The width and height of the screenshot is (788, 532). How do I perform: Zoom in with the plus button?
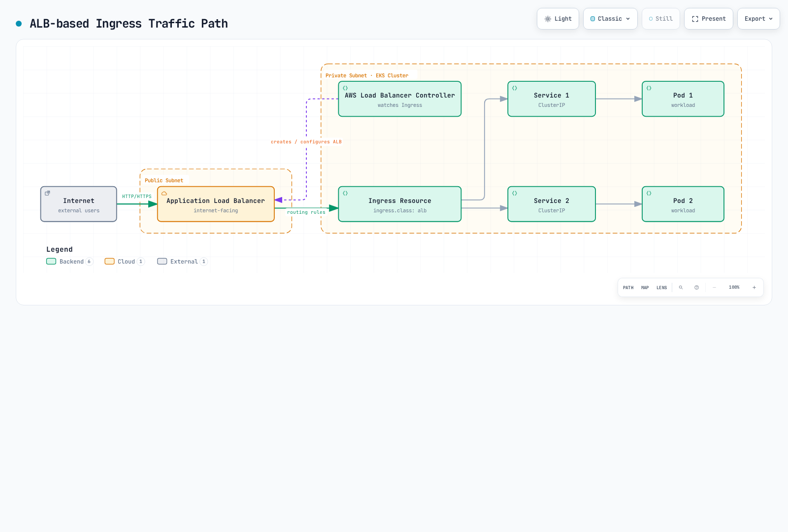point(754,288)
